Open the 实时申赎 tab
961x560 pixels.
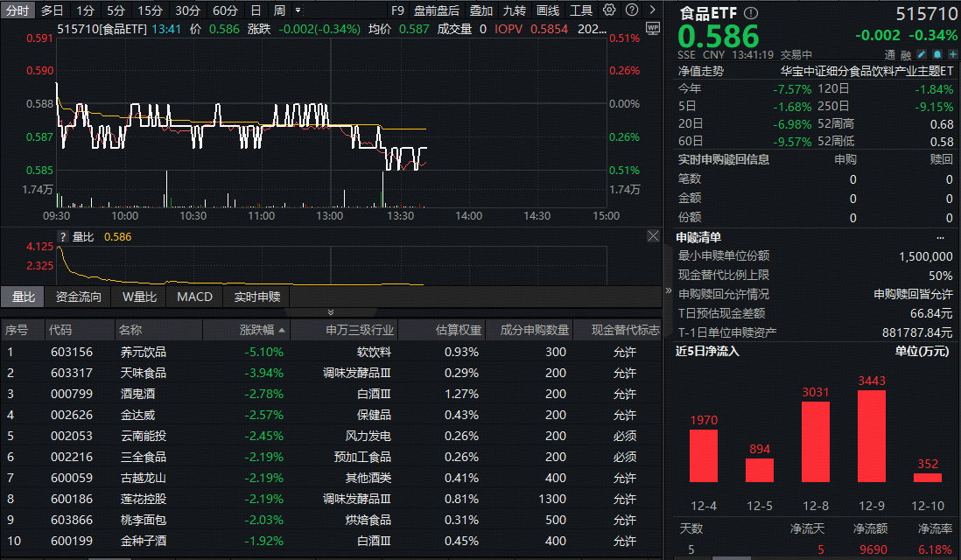[256, 297]
